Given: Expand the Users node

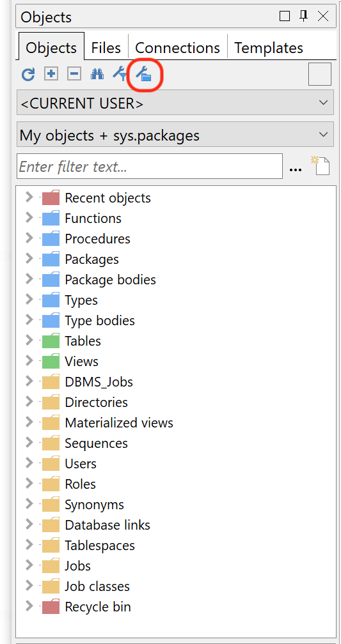Looking at the screenshot, I should [29, 463].
